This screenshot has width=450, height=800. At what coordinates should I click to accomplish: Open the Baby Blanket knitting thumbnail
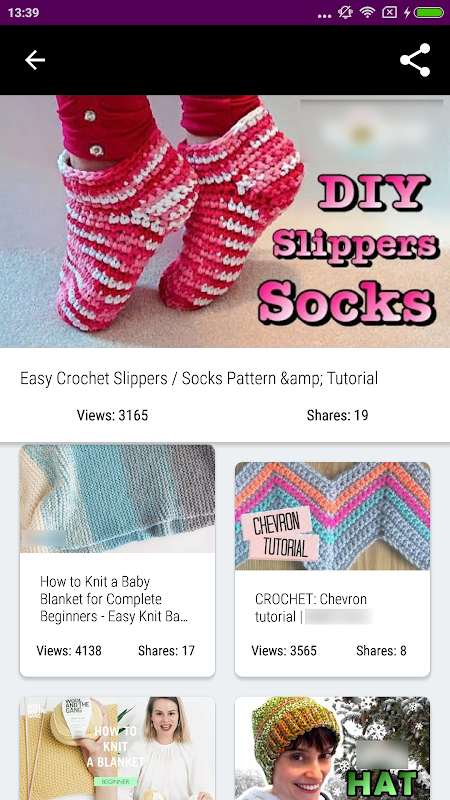point(117,498)
